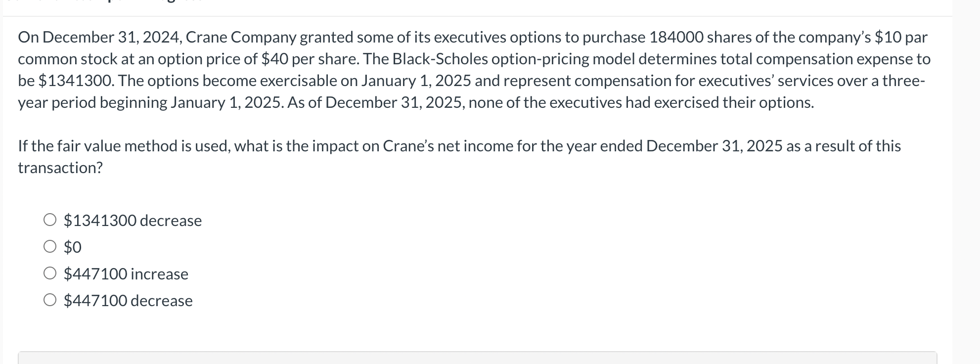Click the circle beside "$447100 decrease"
The width and height of the screenshot is (980, 364).
pyautogui.click(x=50, y=300)
